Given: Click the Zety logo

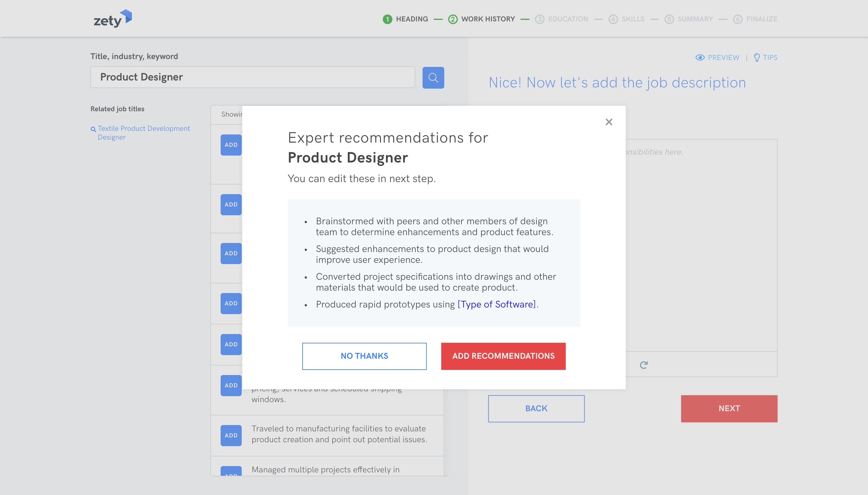Looking at the screenshot, I should coord(113,19).
